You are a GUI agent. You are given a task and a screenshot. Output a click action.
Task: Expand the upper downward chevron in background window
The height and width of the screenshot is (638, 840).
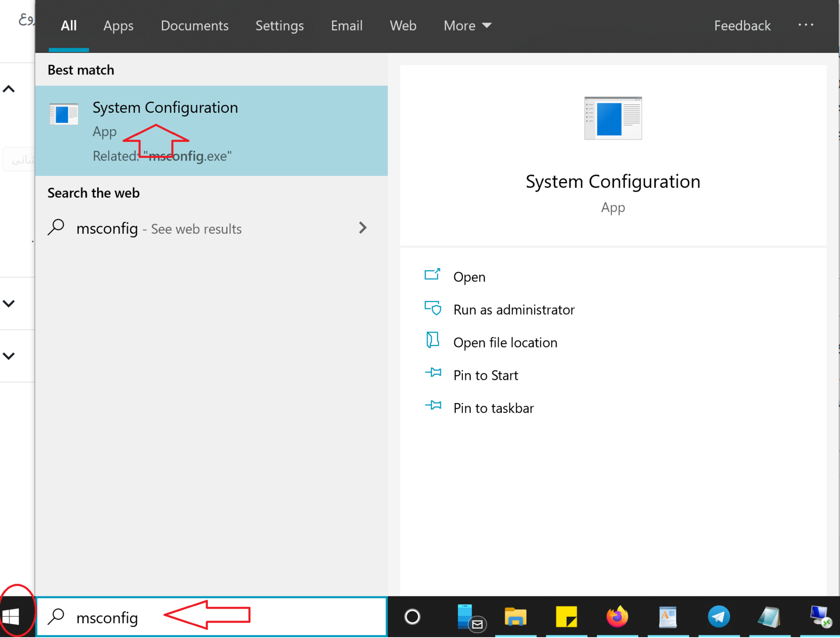tap(9, 303)
